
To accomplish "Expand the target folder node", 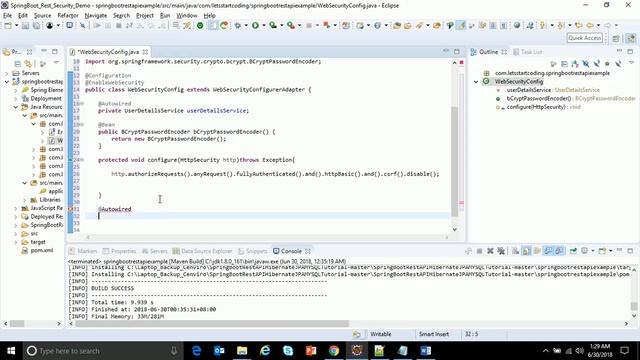I will click(16, 242).
